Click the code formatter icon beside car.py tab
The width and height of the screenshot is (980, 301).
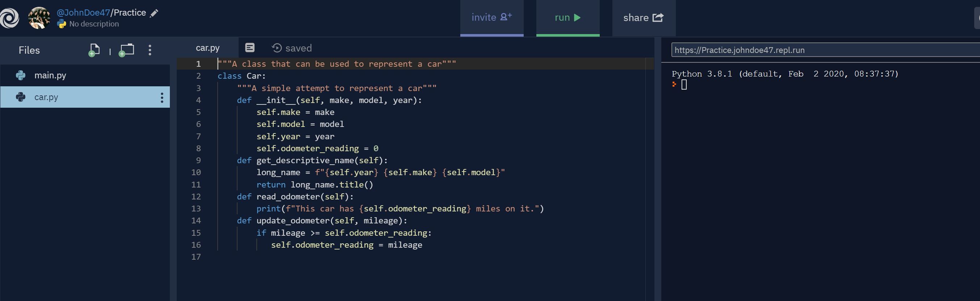coord(250,48)
